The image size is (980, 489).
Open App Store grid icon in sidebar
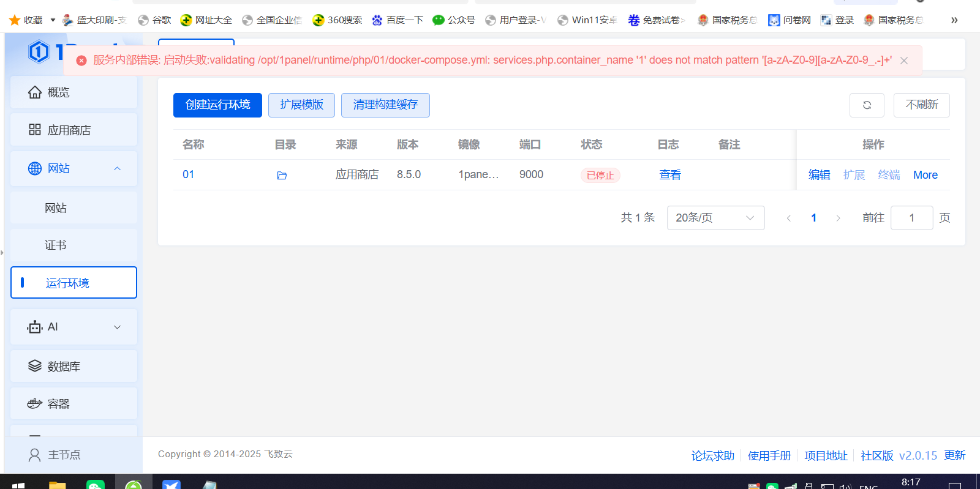pos(35,130)
